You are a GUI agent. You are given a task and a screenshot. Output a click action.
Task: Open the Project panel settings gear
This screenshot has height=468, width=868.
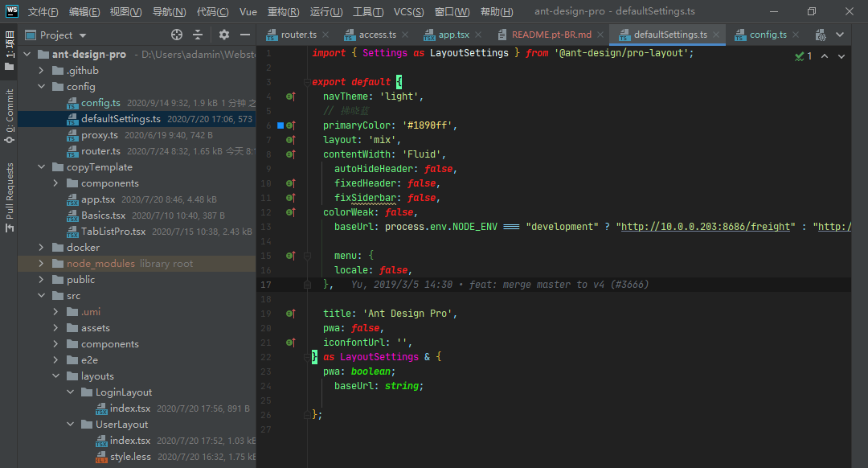[x=224, y=35]
